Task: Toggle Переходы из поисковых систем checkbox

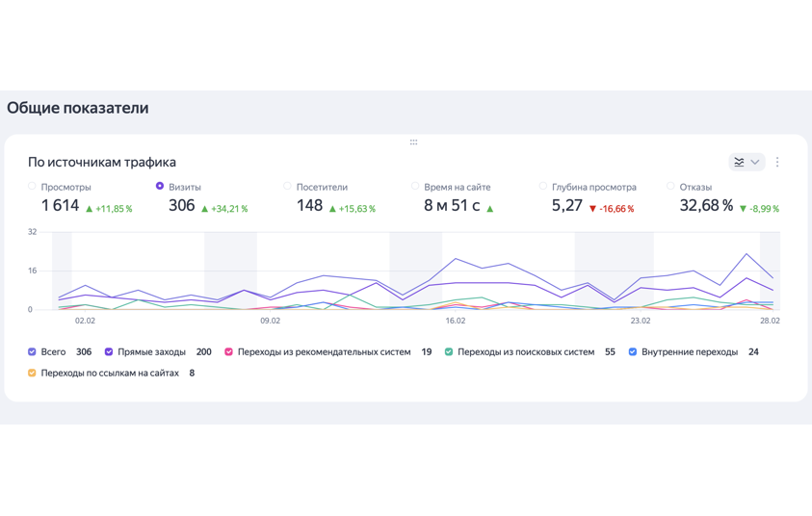Action: pos(449,352)
